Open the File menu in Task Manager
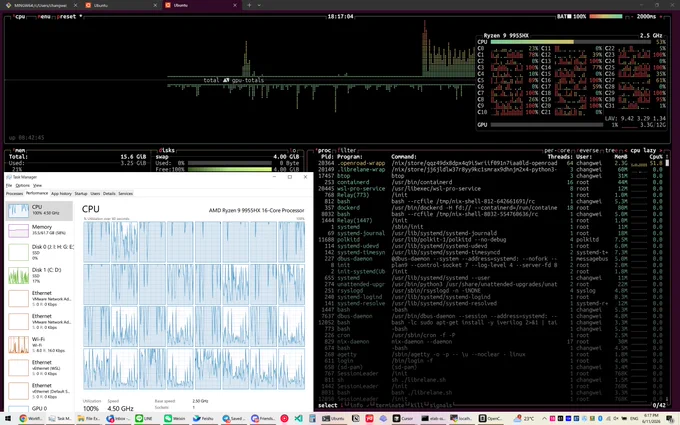The image size is (680, 425). coord(9,185)
